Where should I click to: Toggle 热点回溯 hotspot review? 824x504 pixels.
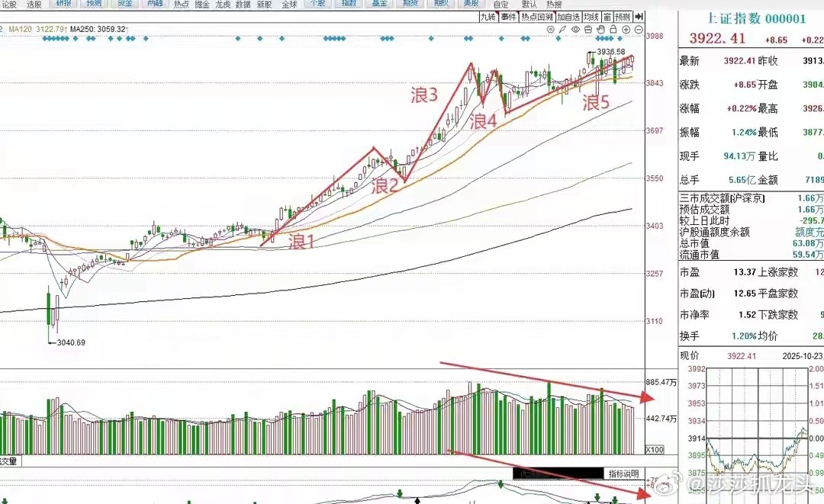click(x=537, y=17)
